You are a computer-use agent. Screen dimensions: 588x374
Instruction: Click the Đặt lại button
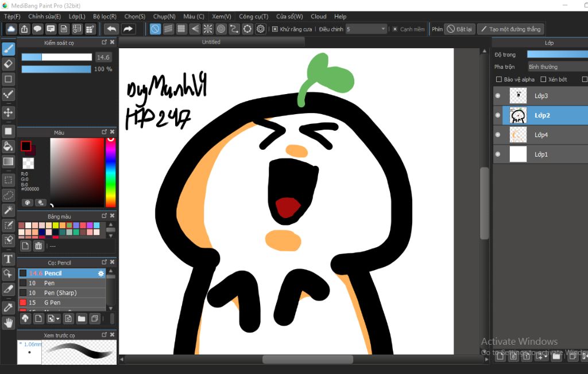coord(459,29)
